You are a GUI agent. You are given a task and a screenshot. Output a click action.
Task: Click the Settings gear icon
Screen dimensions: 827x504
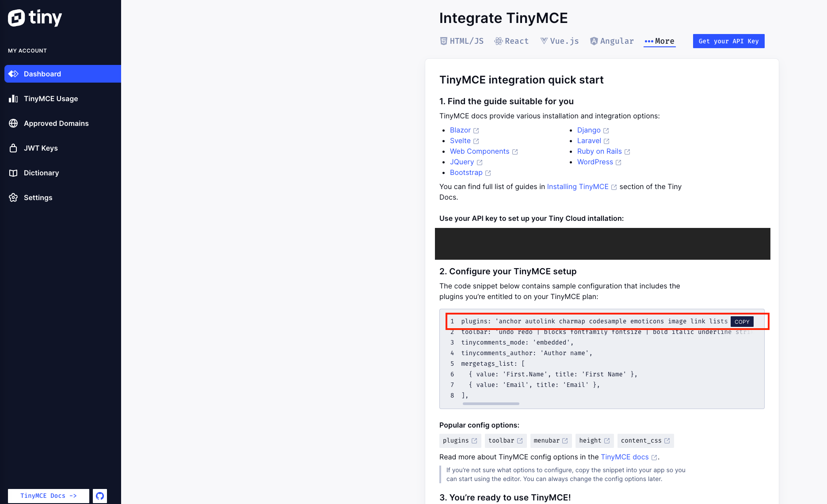tap(13, 197)
